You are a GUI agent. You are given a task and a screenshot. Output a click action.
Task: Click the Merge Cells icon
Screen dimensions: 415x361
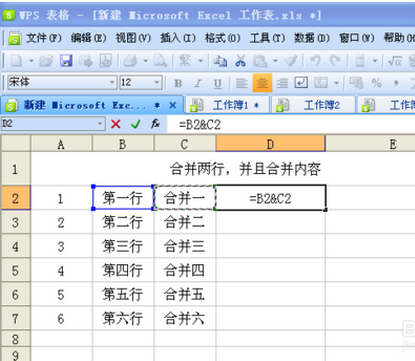tap(321, 83)
